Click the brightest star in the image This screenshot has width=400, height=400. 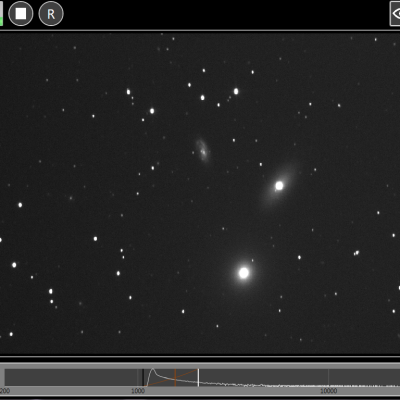coord(244,273)
